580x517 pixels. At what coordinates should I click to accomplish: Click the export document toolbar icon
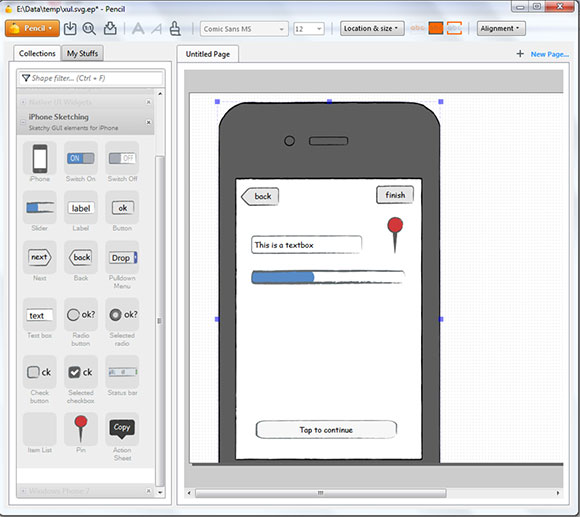tap(110, 28)
